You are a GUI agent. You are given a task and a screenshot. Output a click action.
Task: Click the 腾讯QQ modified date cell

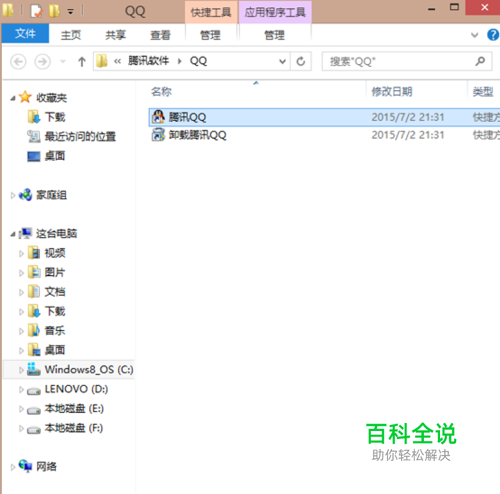(x=408, y=117)
